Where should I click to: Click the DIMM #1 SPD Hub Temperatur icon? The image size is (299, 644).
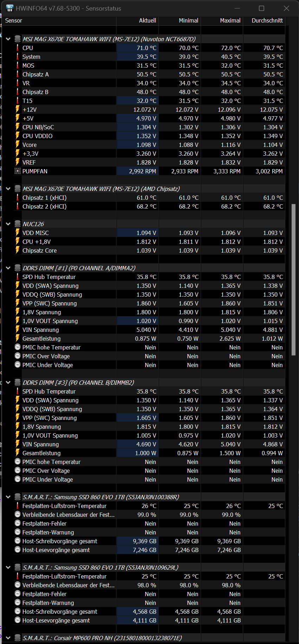(18, 277)
